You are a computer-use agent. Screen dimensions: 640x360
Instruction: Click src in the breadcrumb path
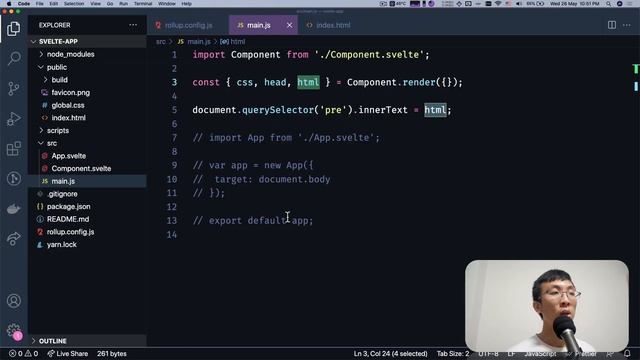click(x=161, y=41)
